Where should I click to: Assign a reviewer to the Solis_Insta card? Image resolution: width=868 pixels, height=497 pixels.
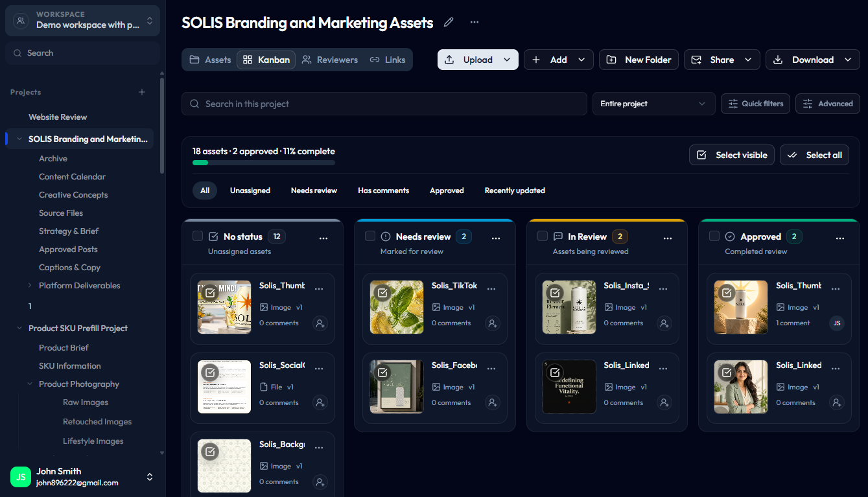pyautogui.click(x=664, y=323)
